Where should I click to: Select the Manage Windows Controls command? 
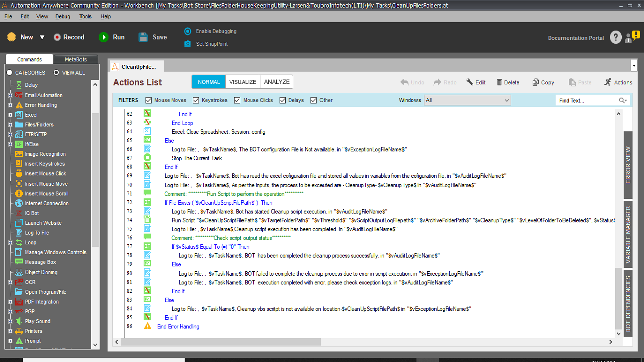(55, 252)
